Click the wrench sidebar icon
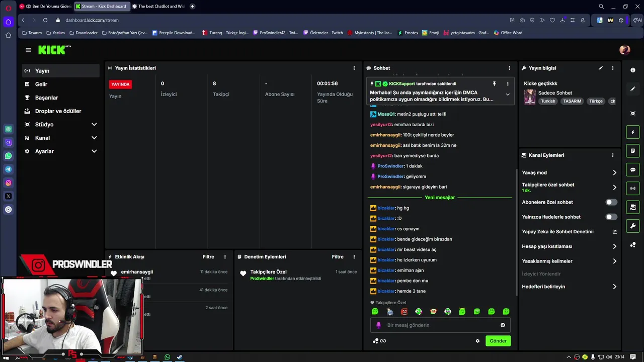644x362 pixels. [x=633, y=226]
